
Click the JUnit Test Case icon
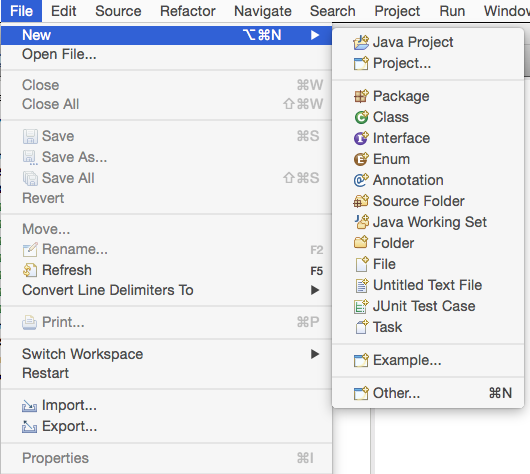361,306
